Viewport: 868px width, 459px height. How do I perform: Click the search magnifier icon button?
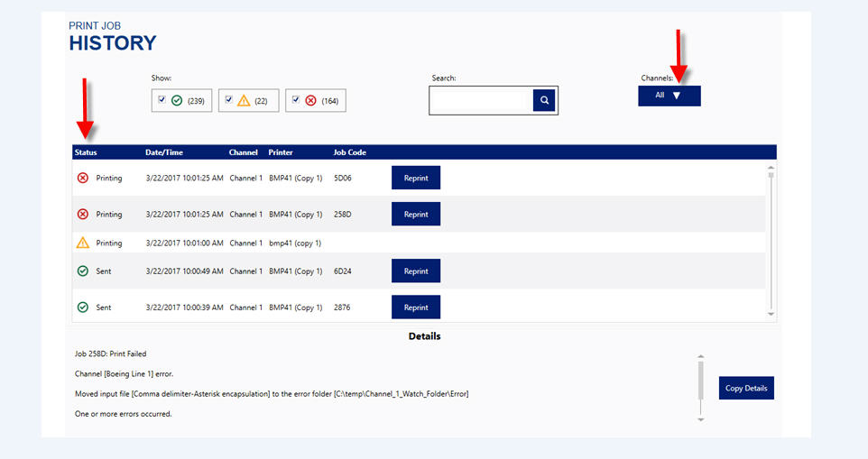[544, 101]
